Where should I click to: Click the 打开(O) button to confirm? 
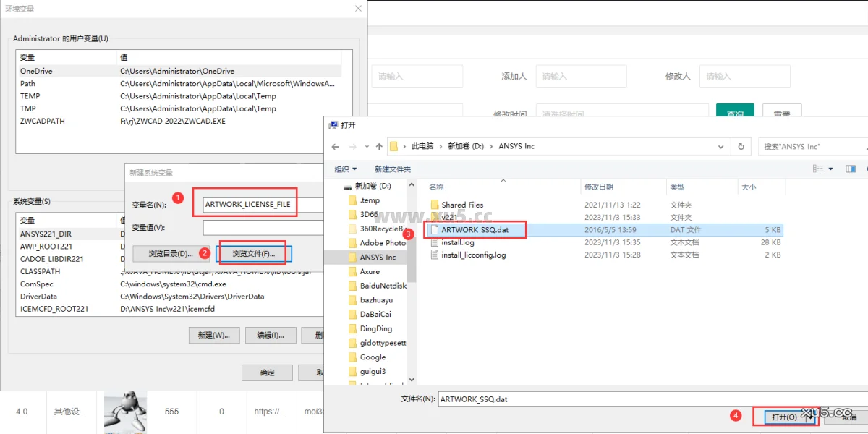[786, 416]
